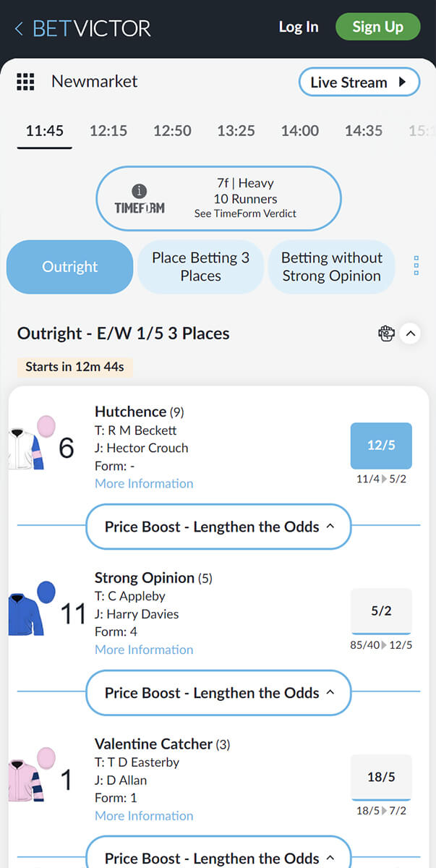Select Hutchence 12/5 odds button
This screenshot has height=868, width=436.
[x=381, y=446]
